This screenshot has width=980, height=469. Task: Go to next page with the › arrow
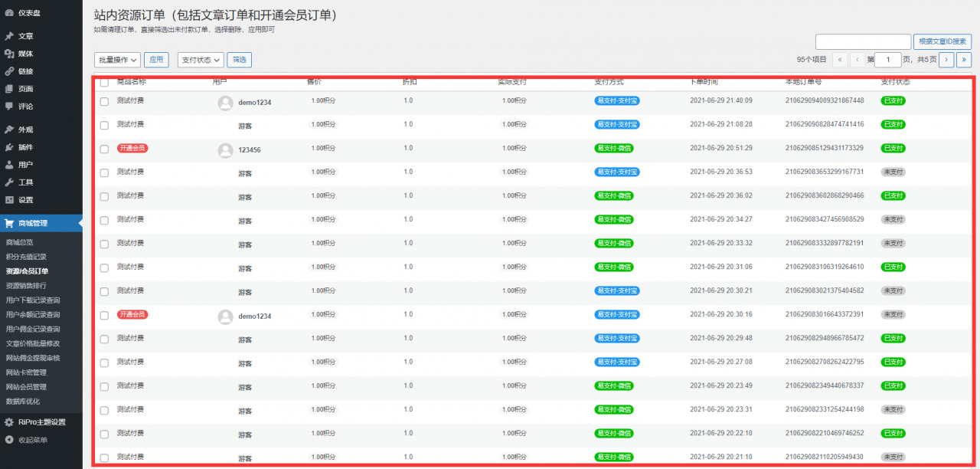click(x=947, y=60)
